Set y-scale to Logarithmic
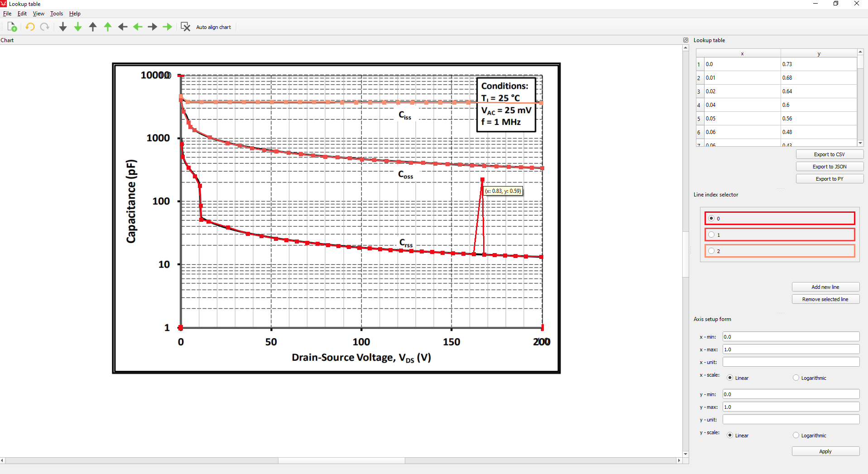Image resolution: width=868 pixels, height=474 pixels. click(x=796, y=435)
